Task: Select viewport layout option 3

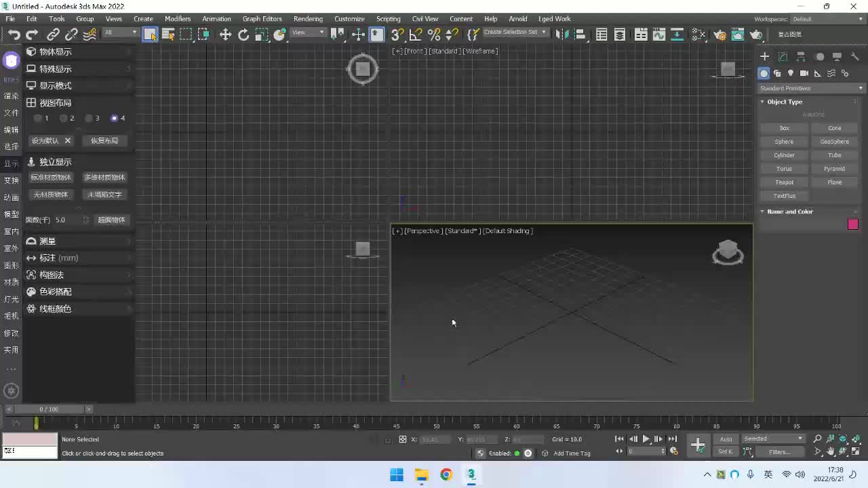Action: pos(89,118)
